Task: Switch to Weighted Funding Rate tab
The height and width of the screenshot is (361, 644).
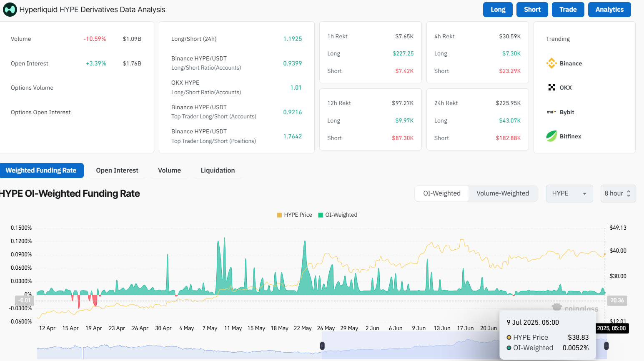Action: pos(41,170)
